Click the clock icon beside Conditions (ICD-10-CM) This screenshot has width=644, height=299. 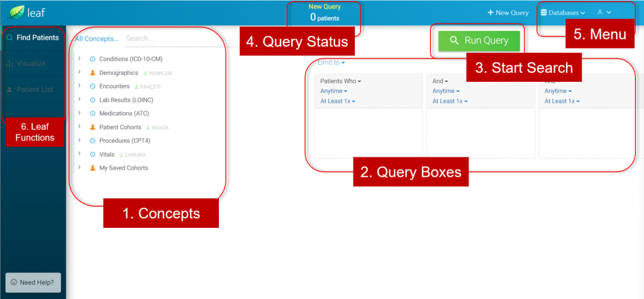92,59
